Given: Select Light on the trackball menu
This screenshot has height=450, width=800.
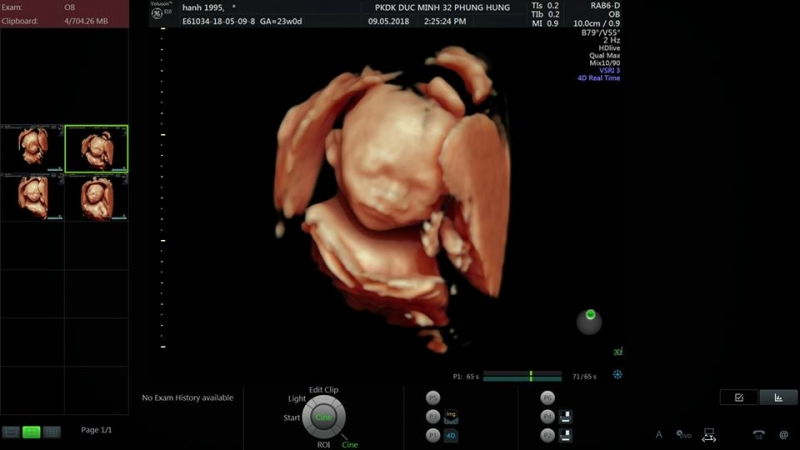Looking at the screenshot, I should [x=297, y=399].
